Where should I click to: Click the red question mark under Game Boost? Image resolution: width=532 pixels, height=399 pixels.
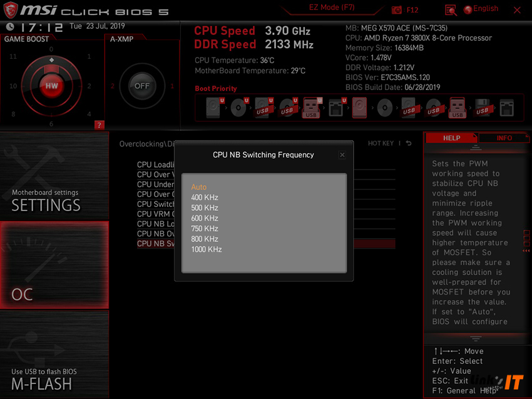pyautogui.click(x=99, y=124)
